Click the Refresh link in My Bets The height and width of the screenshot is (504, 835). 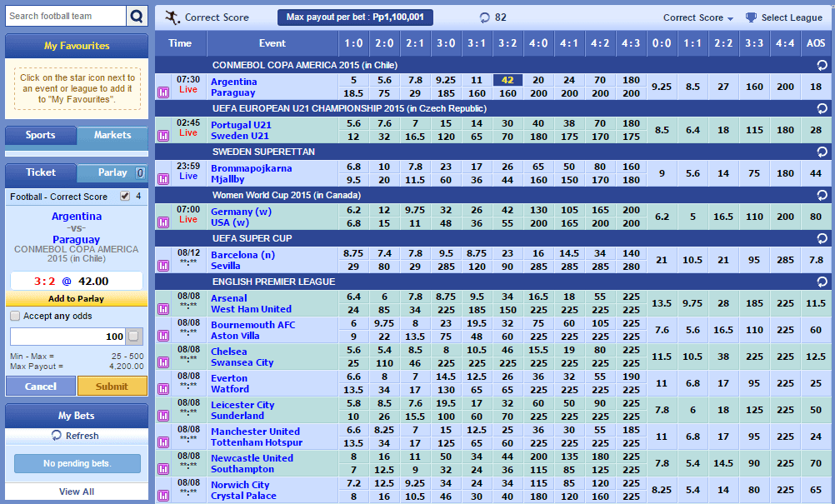pyautogui.click(x=82, y=436)
